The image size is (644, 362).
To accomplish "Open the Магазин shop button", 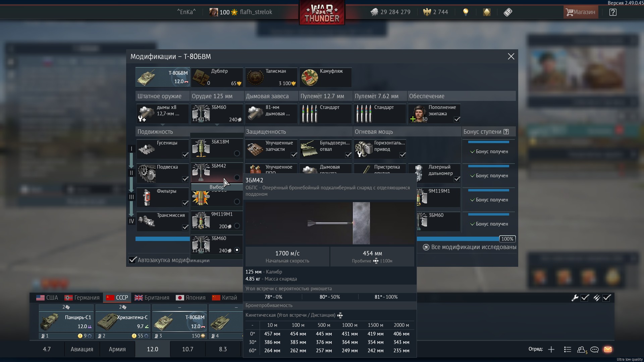I will pyautogui.click(x=581, y=12).
